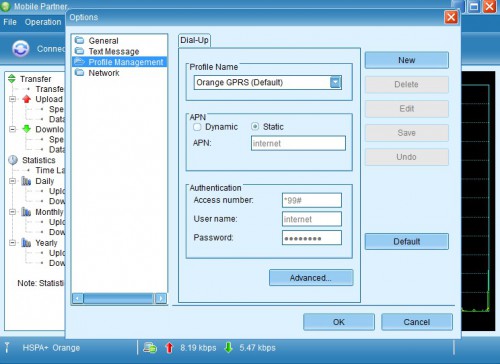Click the Statistics clock icon

[13, 160]
